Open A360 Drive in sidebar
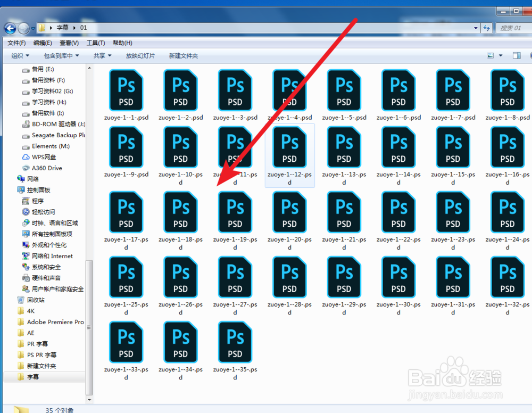The height and width of the screenshot is (413, 532). [x=41, y=168]
